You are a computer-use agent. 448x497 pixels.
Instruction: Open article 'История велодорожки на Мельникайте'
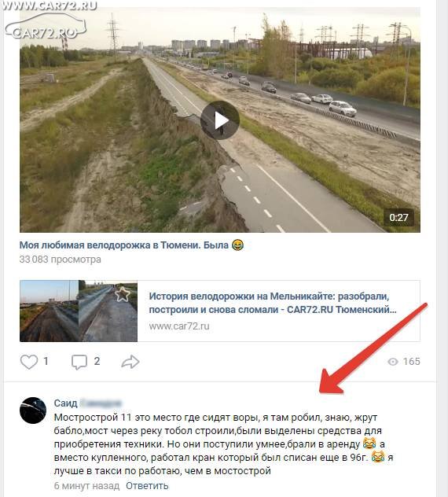coord(273,303)
